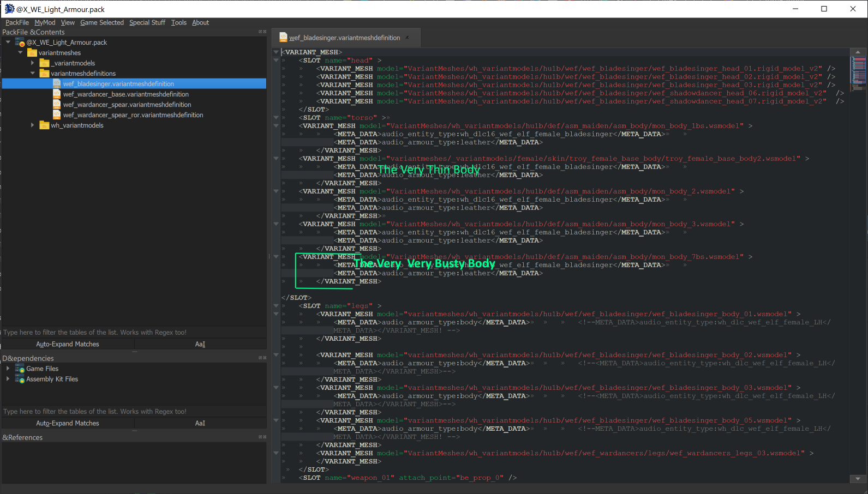Screen dimensions: 868x494
Task: Click the wh_variantmodels folder icon
Action: tap(45, 125)
